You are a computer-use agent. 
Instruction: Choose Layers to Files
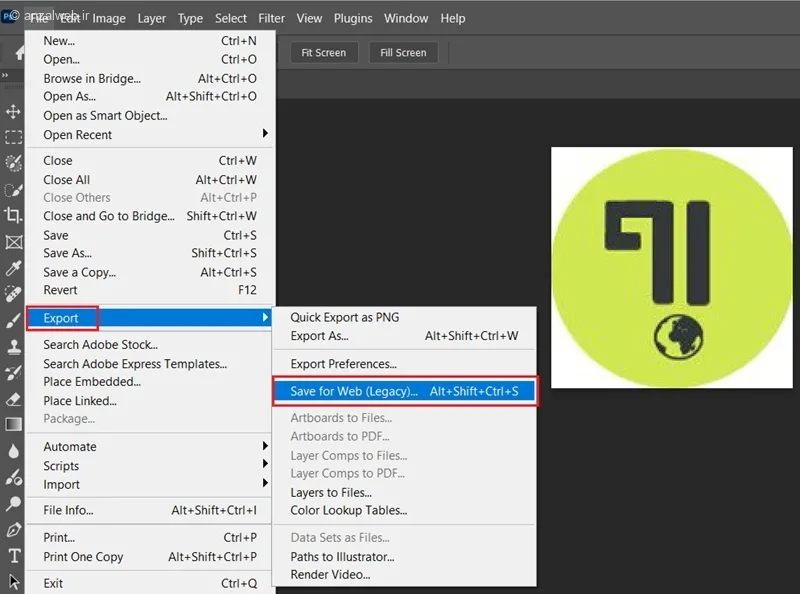coord(405,492)
